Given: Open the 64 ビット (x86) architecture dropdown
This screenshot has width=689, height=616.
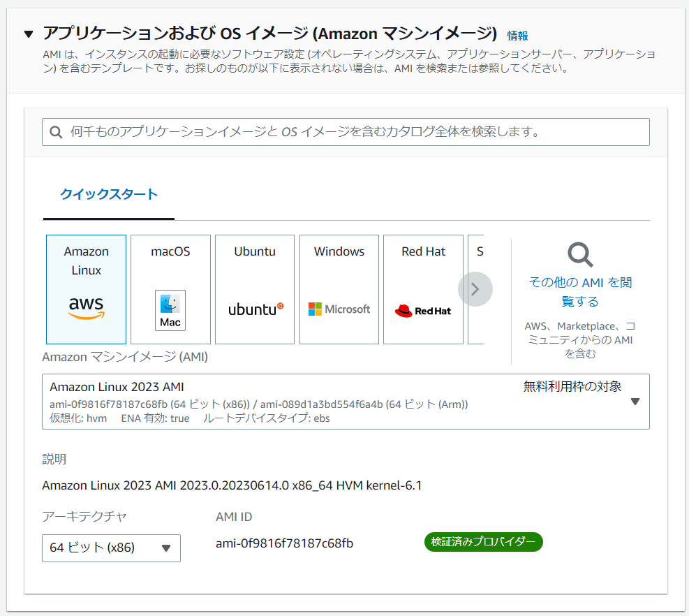Looking at the screenshot, I should coord(111,548).
